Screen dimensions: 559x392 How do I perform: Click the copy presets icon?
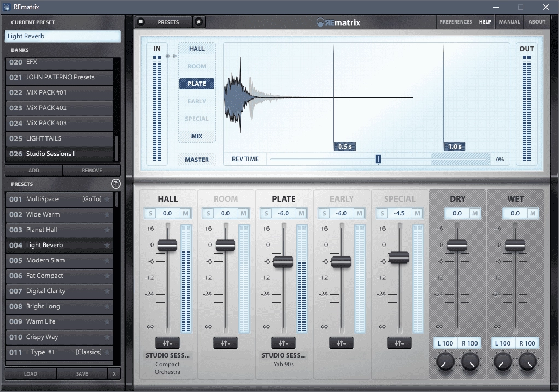116,184
